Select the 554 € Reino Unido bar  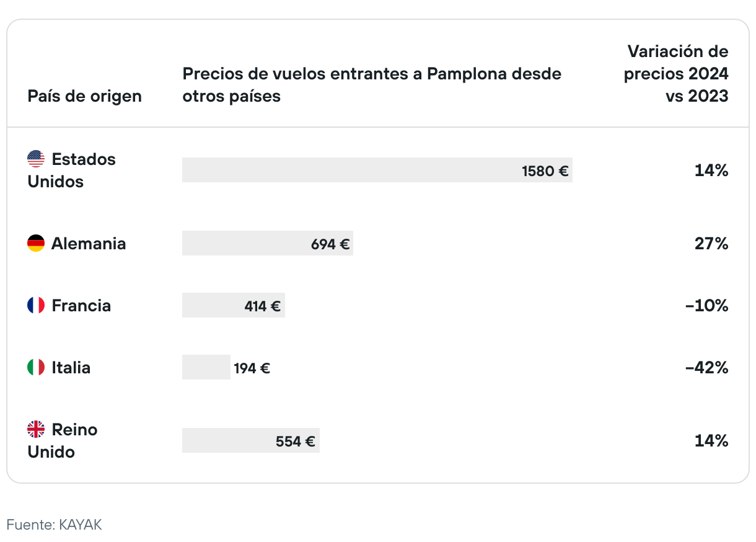250,440
